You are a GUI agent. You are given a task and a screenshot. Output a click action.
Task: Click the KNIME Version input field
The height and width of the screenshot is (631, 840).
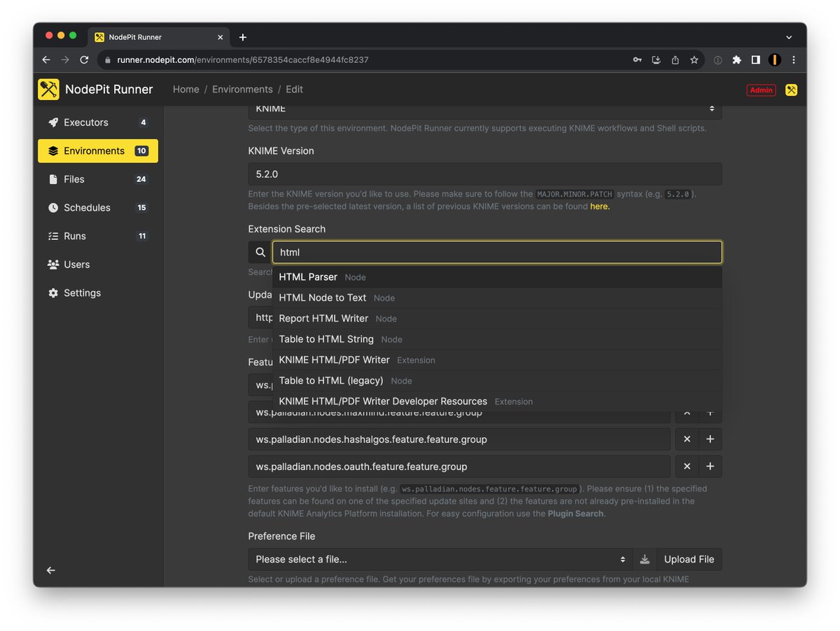click(485, 174)
